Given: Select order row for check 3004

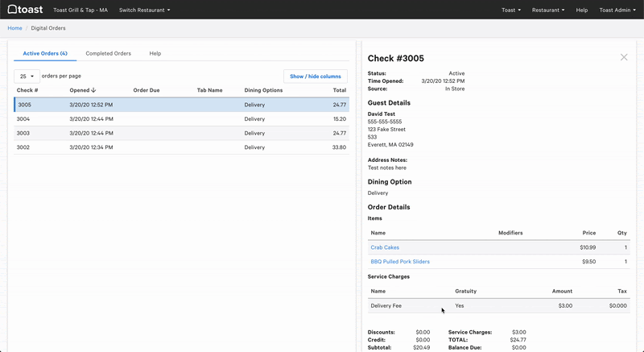Looking at the screenshot, I should 182,118.
